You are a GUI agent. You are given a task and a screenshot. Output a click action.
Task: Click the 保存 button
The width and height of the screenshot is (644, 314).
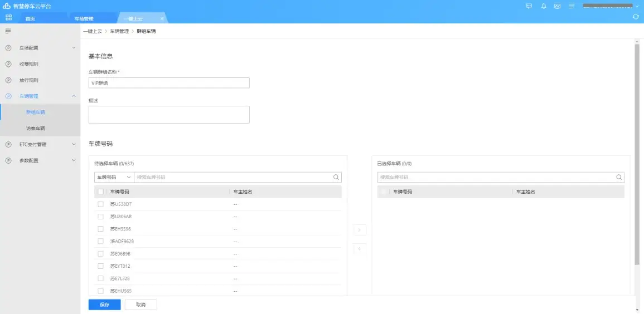click(104, 305)
